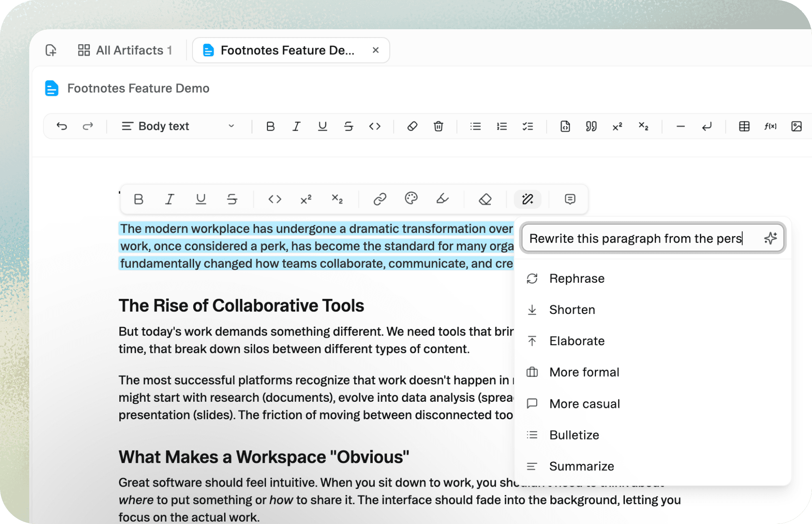
Task: Toggle bold in the top toolbar
Action: click(x=270, y=126)
